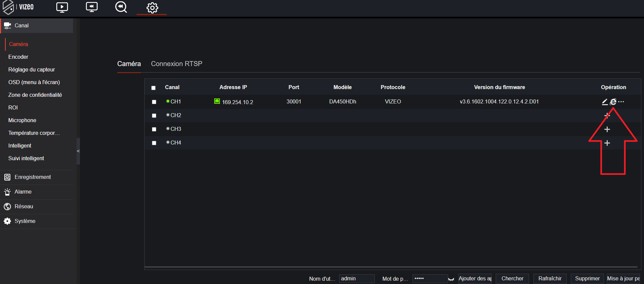
Task: Tick the CH3 row checkbox
Action: pyautogui.click(x=154, y=129)
